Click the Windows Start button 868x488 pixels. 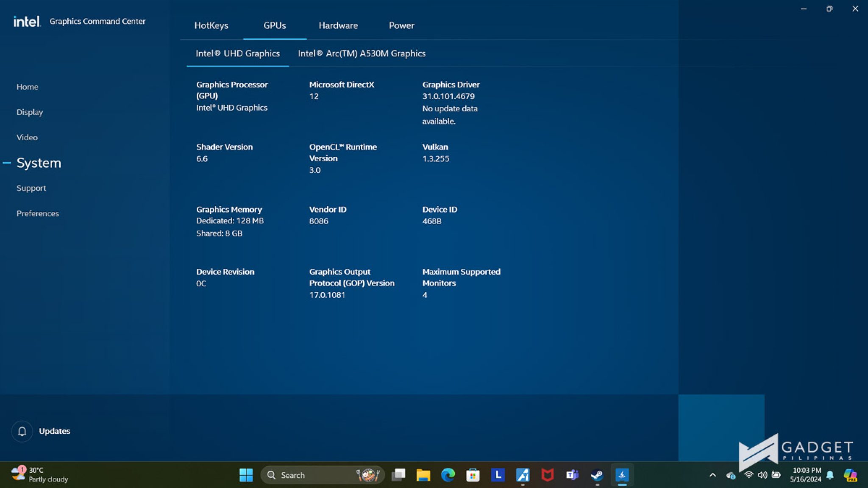pyautogui.click(x=246, y=475)
